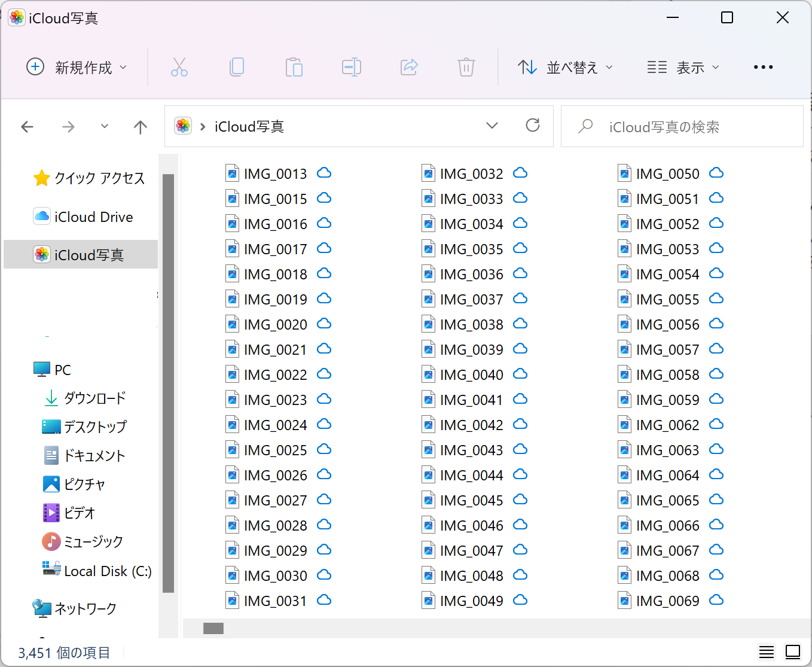Select iCloud写真 in navigation pane

coord(81,255)
